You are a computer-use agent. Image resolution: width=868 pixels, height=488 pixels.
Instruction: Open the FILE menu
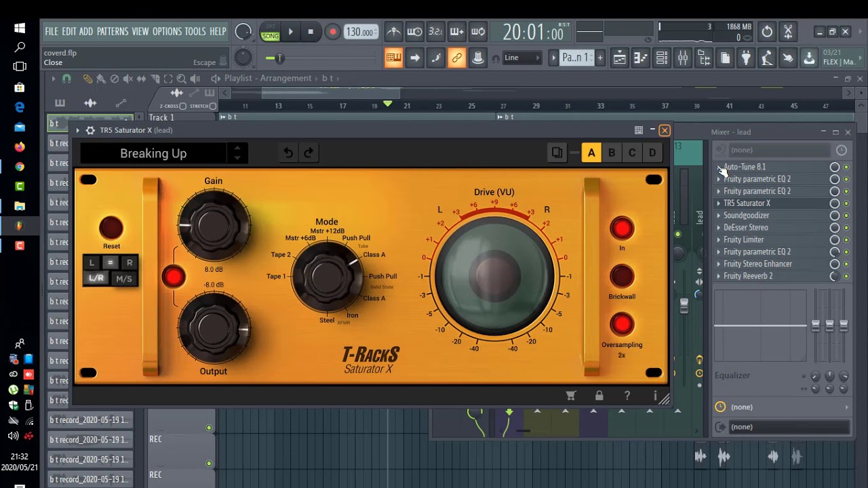(x=52, y=32)
